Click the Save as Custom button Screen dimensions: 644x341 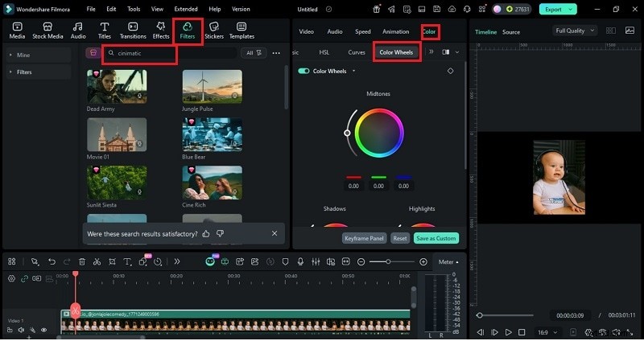click(436, 238)
